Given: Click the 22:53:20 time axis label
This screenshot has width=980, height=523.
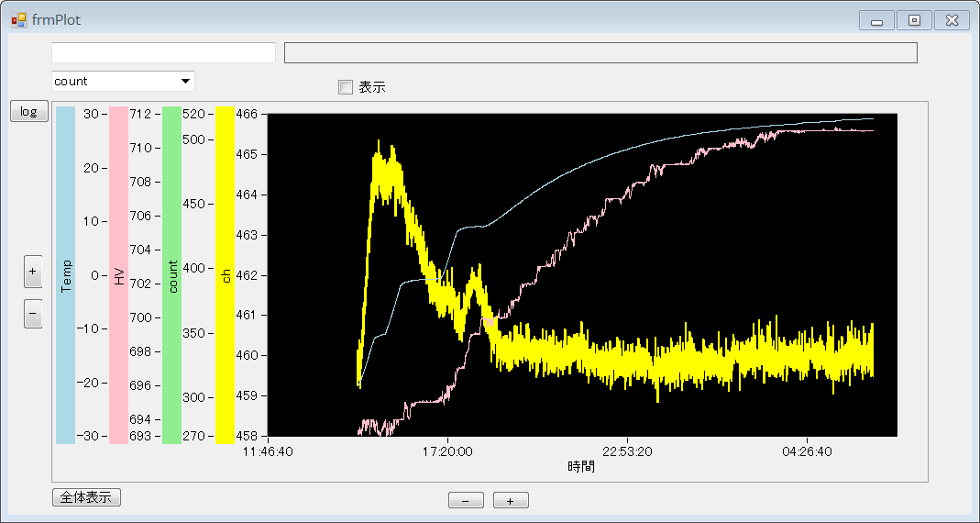Looking at the screenshot, I should (x=627, y=451).
